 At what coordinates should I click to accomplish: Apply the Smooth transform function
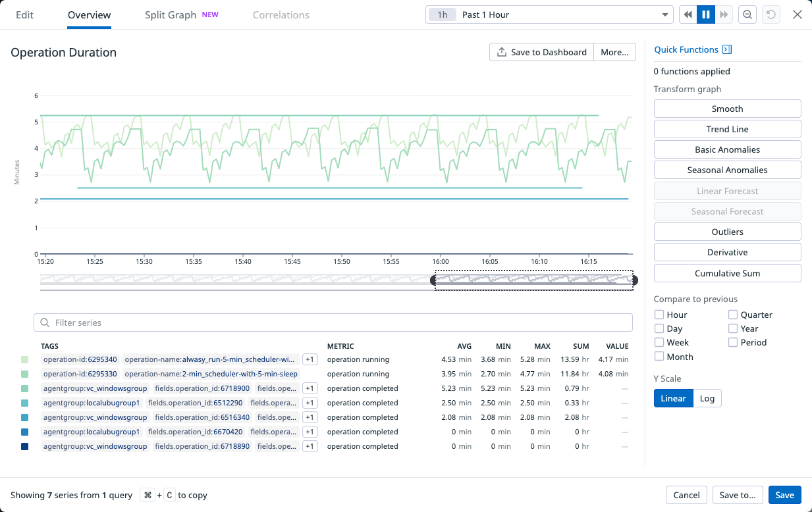(x=727, y=109)
